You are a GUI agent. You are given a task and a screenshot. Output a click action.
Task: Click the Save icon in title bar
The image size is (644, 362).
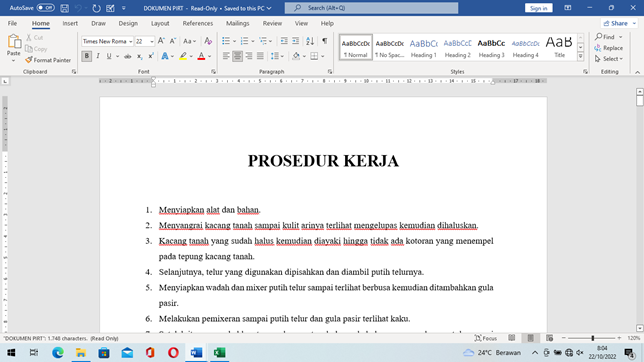point(64,8)
